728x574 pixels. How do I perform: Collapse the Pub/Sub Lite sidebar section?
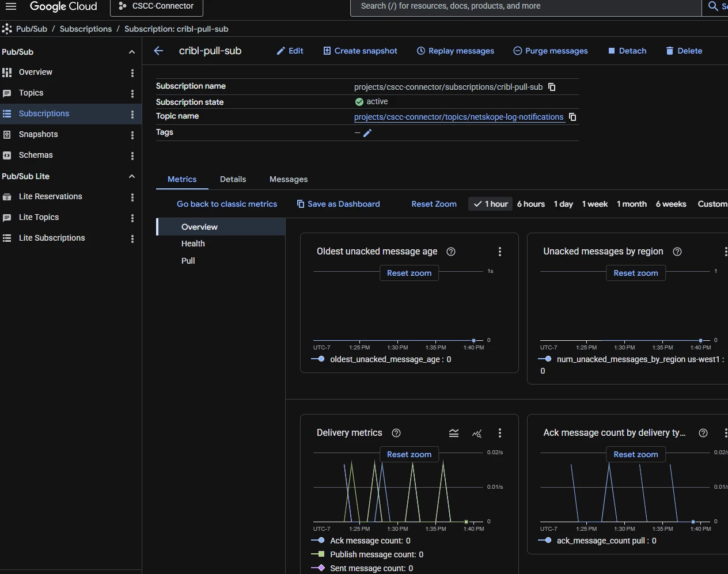pyautogui.click(x=132, y=176)
